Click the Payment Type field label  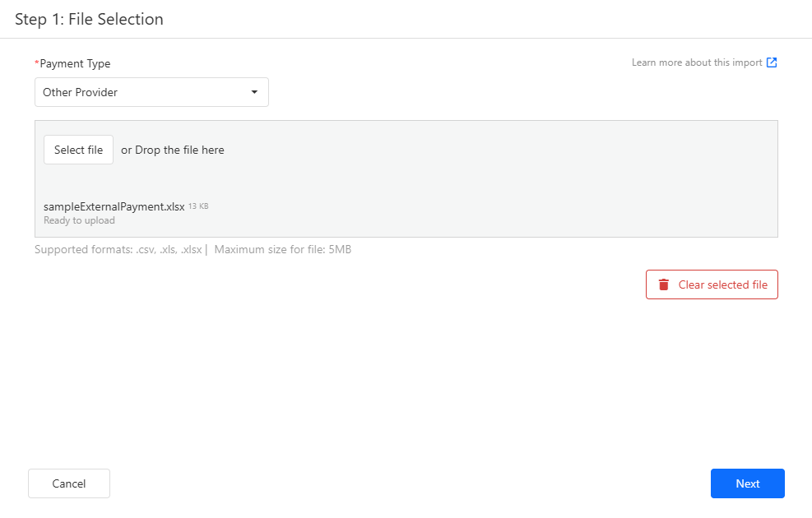pos(75,63)
